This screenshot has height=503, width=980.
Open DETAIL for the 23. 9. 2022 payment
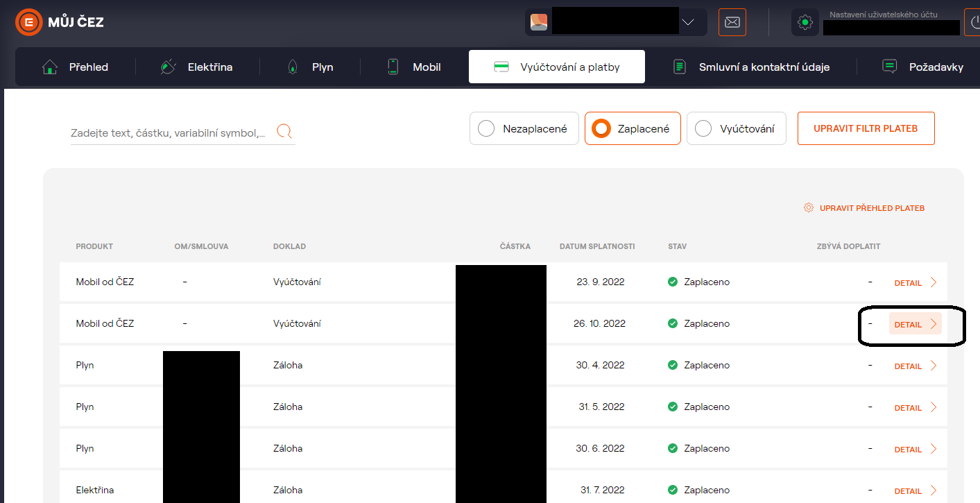[x=915, y=282]
